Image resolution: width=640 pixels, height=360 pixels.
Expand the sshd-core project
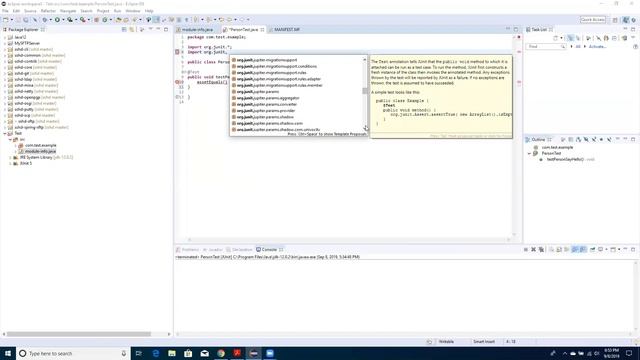[5, 67]
